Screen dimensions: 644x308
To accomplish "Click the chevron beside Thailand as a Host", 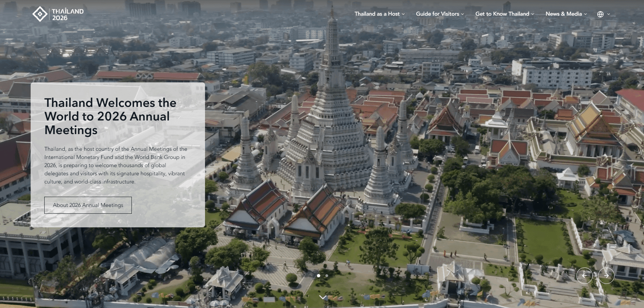I will (403, 14).
